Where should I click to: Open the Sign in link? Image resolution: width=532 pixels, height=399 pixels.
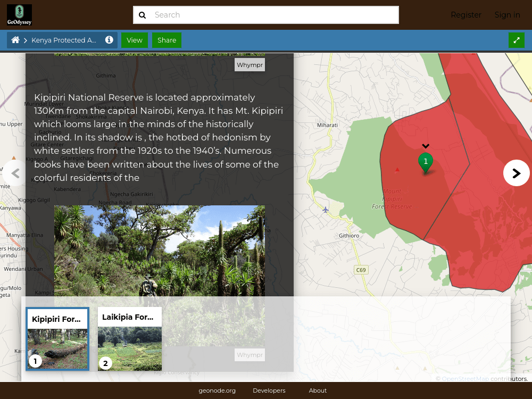[x=507, y=15]
